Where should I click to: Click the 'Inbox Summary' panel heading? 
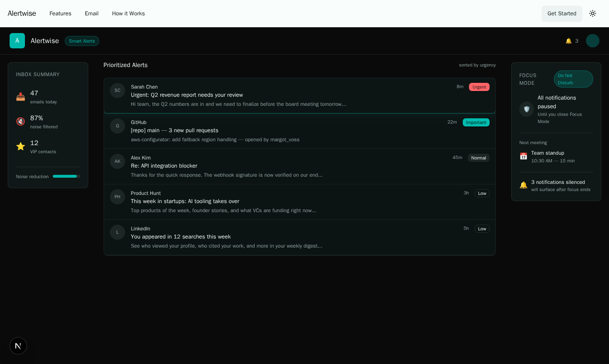[x=38, y=74]
